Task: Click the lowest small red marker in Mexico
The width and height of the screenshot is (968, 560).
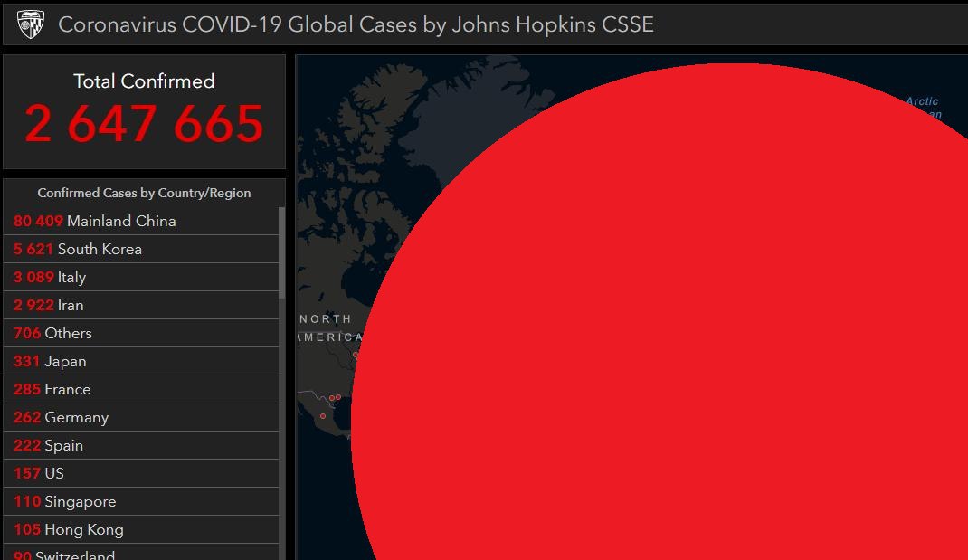Action: tap(323, 416)
